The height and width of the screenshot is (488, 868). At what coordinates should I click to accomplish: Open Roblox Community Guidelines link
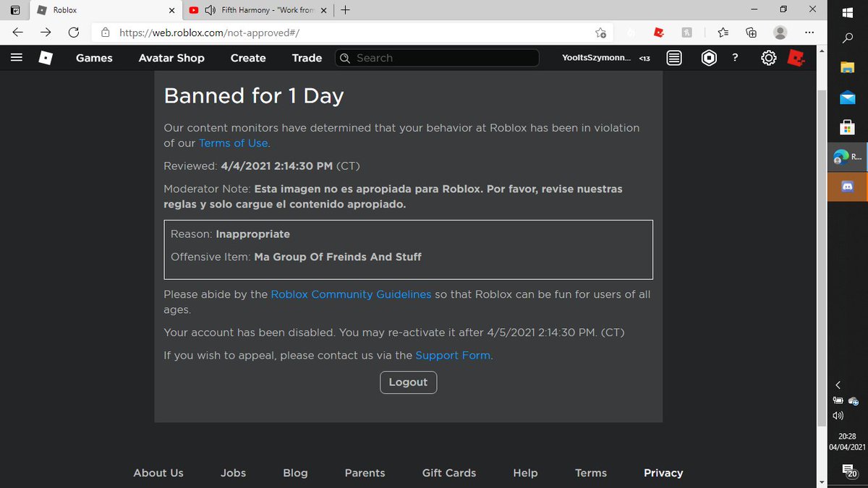pyautogui.click(x=351, y=294)
